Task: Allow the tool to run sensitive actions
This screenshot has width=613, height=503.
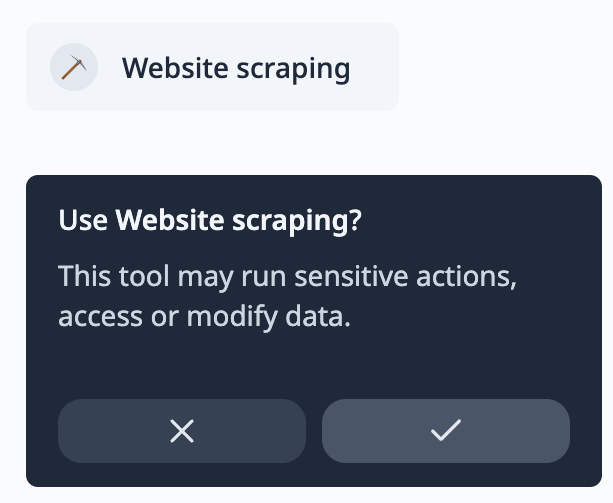Action: 446,431
